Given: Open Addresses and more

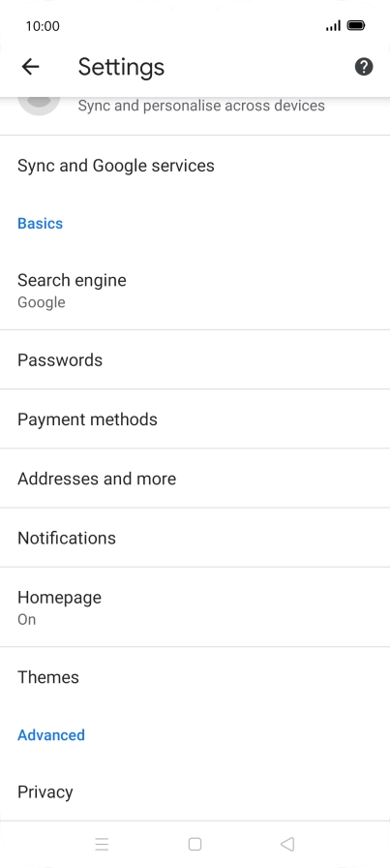Looking at the screenshot, I should click(x=195, y=479).
